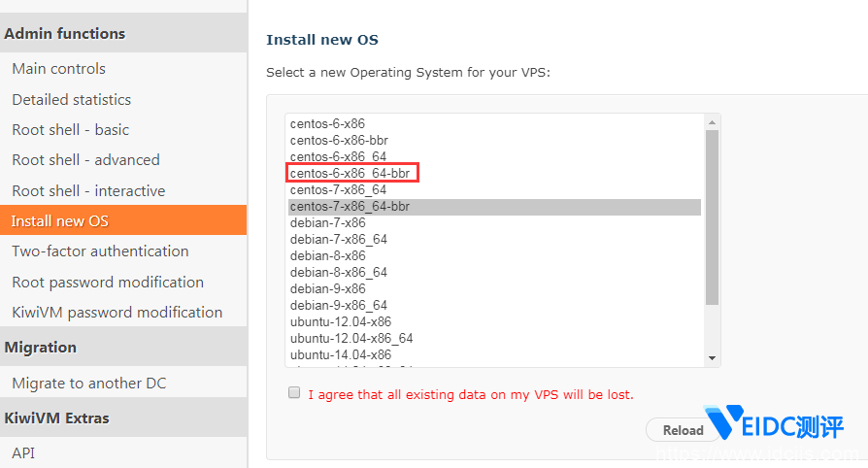Launch Root shell - interactive
The width and height of the screenshot is (868, 468).
[88, 191]
